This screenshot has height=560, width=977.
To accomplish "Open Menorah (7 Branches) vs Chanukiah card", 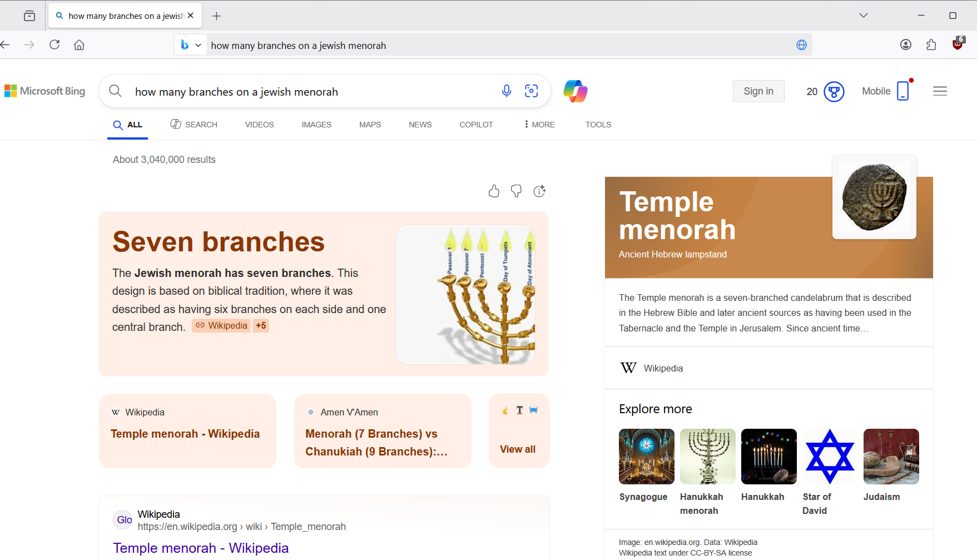I will (383, 431).
